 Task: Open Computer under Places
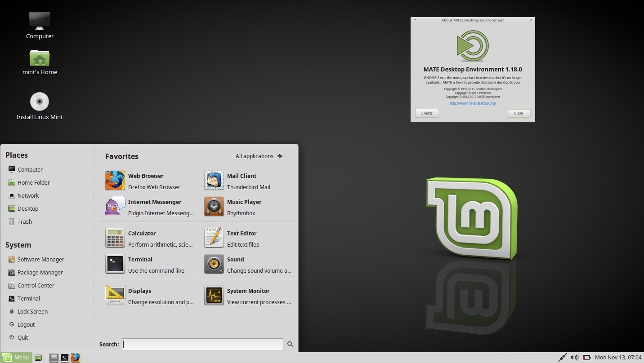(x=26, y=169)
